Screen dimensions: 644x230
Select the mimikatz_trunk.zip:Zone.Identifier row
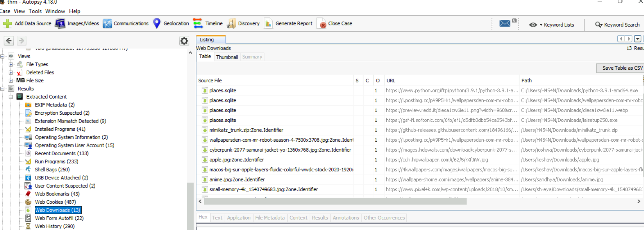(x=246, y=130)
